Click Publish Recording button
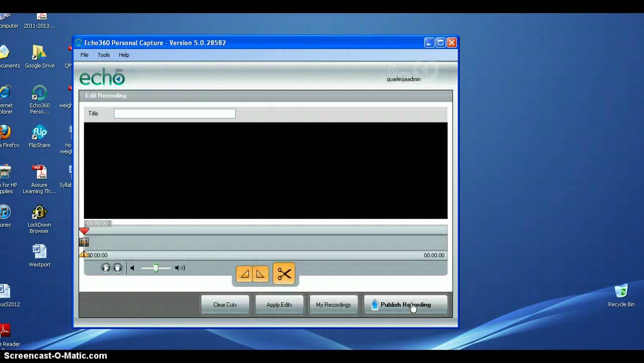644x363 pixels. click(x=406, y=305)
